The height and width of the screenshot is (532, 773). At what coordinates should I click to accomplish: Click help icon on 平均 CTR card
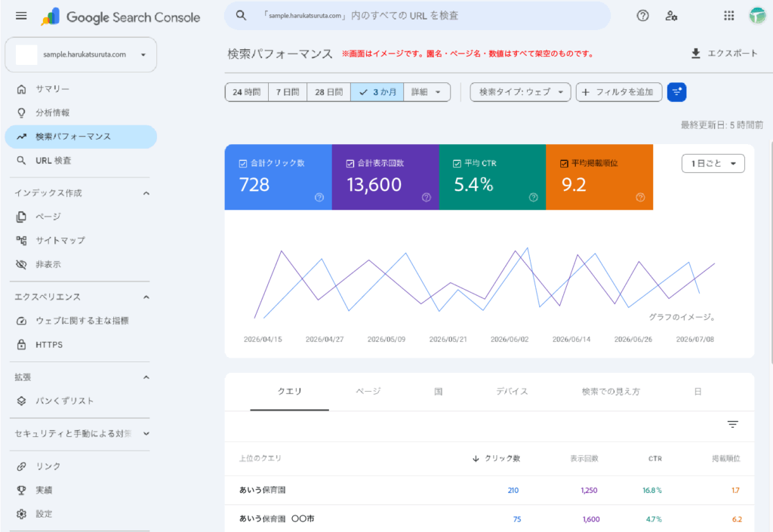(x=534, y=198)
